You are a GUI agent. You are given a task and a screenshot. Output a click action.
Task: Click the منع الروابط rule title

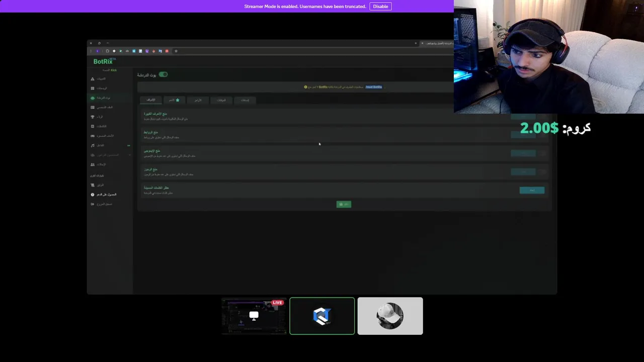151,132
